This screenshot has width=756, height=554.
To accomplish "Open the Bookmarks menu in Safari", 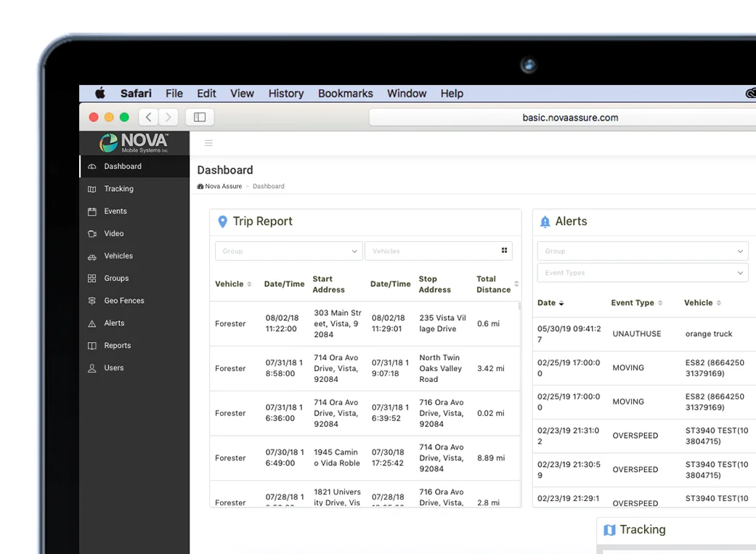I will point(345,94).
